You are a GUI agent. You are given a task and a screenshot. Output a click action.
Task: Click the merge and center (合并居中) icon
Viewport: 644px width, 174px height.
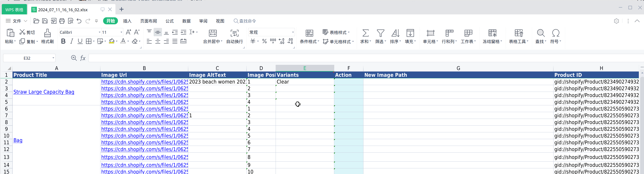(212, 33)
